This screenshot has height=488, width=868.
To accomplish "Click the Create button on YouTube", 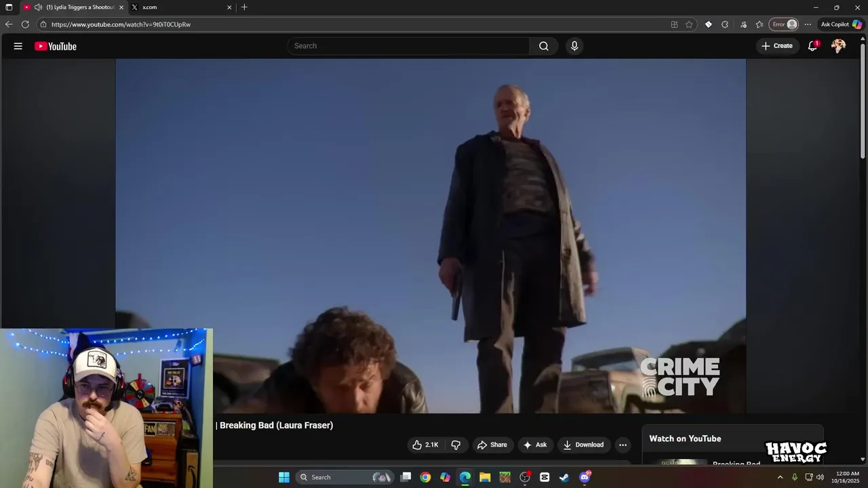I will [x=777, y=46].
